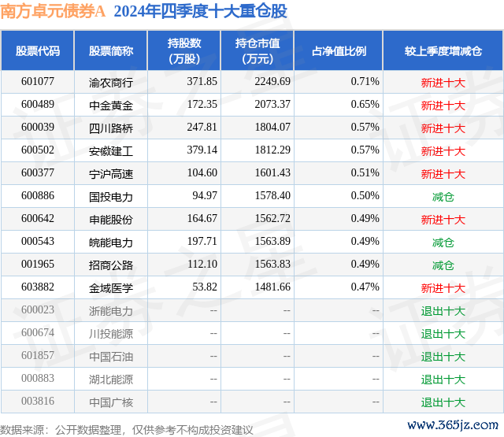Click 退出十大 in 浙能电力 row
The image size is (504, 437).
(x=443, y=311)
